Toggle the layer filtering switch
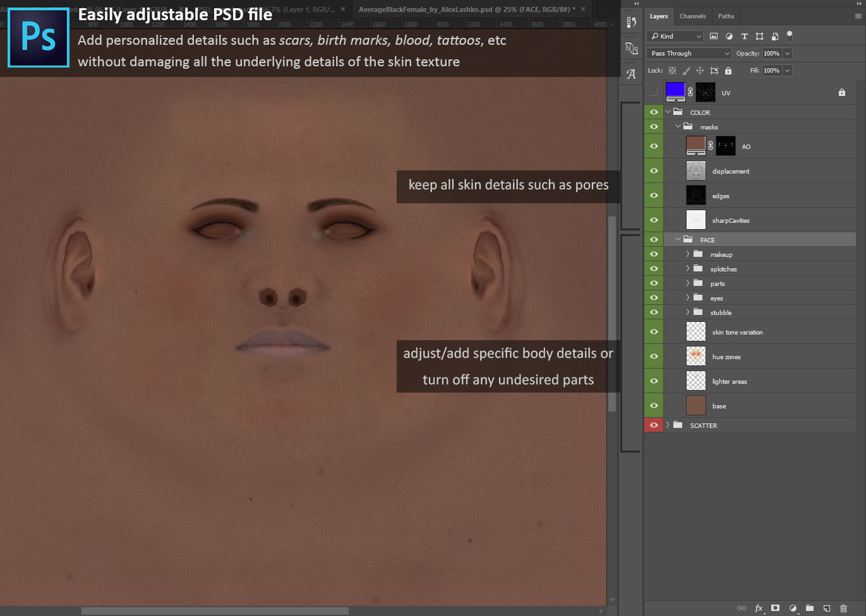 click(790, 36)
